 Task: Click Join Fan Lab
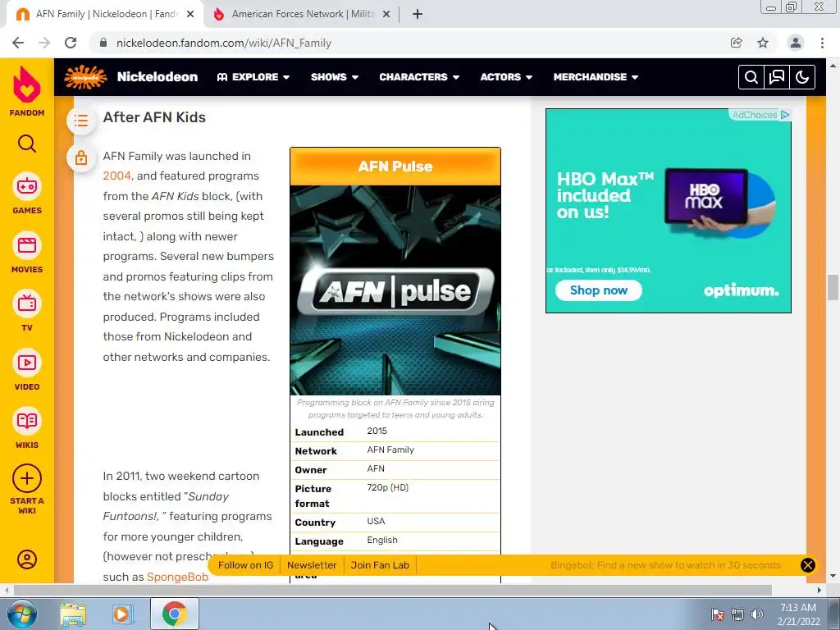380,565
